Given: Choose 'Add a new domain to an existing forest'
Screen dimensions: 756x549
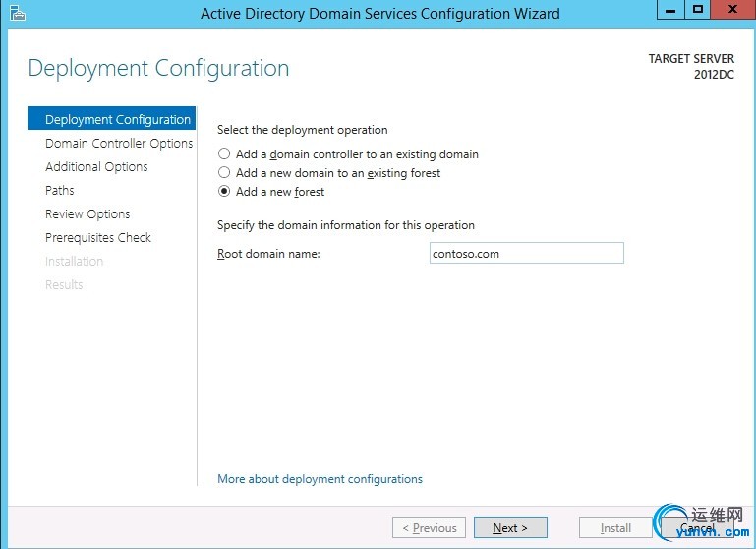Looking at the screenshot, I should 225,173.
